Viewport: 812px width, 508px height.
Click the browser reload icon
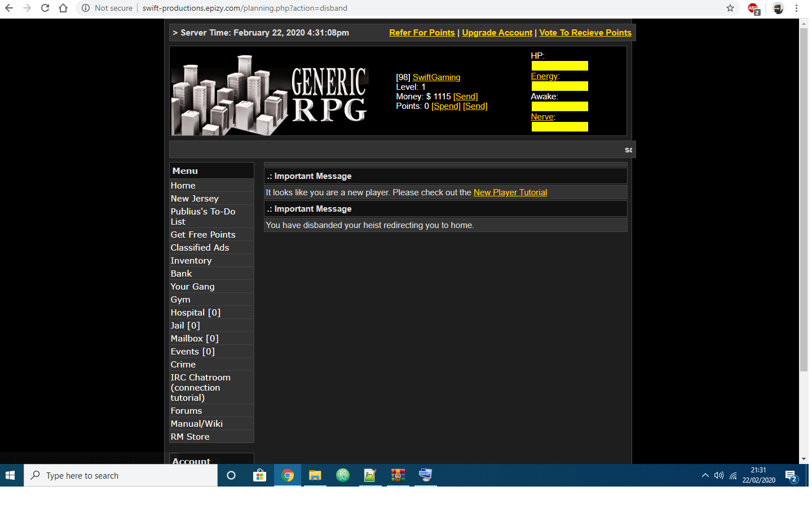[x=45, y=8]
